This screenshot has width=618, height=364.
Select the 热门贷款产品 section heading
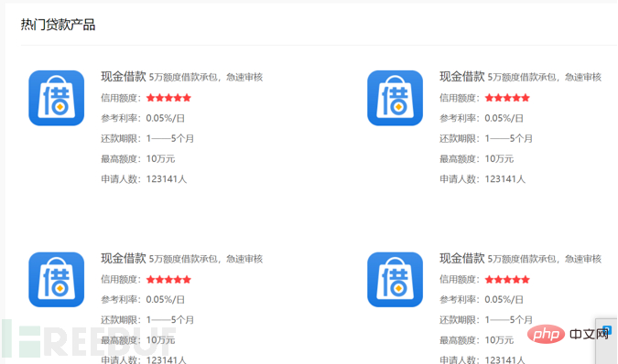[58, 25]
